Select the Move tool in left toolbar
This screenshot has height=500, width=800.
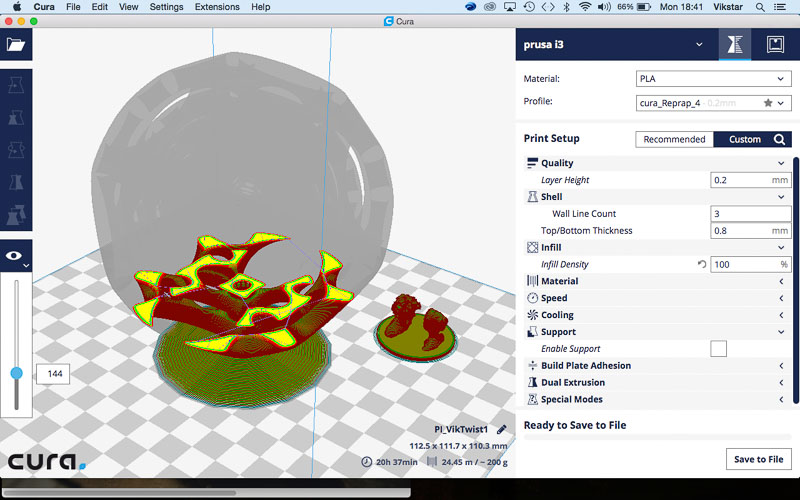click(x=16, y=85)
